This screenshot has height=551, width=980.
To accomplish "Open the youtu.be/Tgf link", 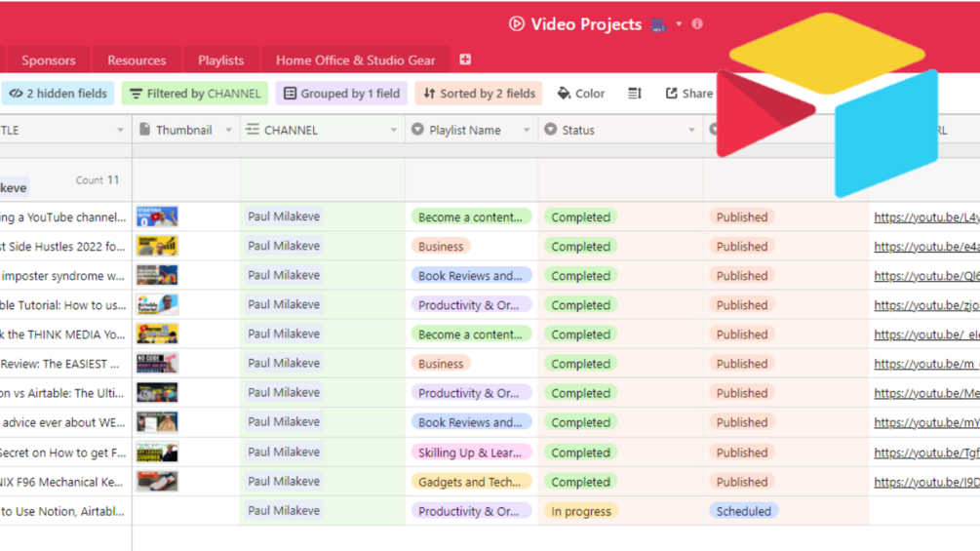I will coord(927,453).
